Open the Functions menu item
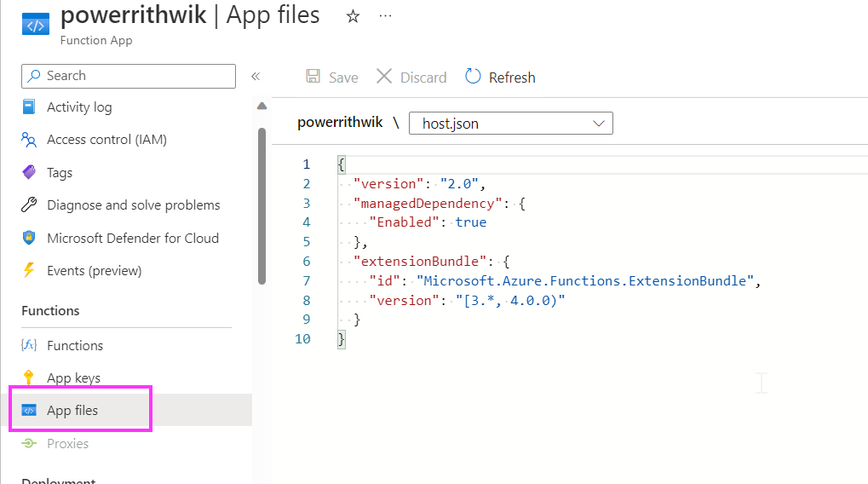 (x=75, y=346)
